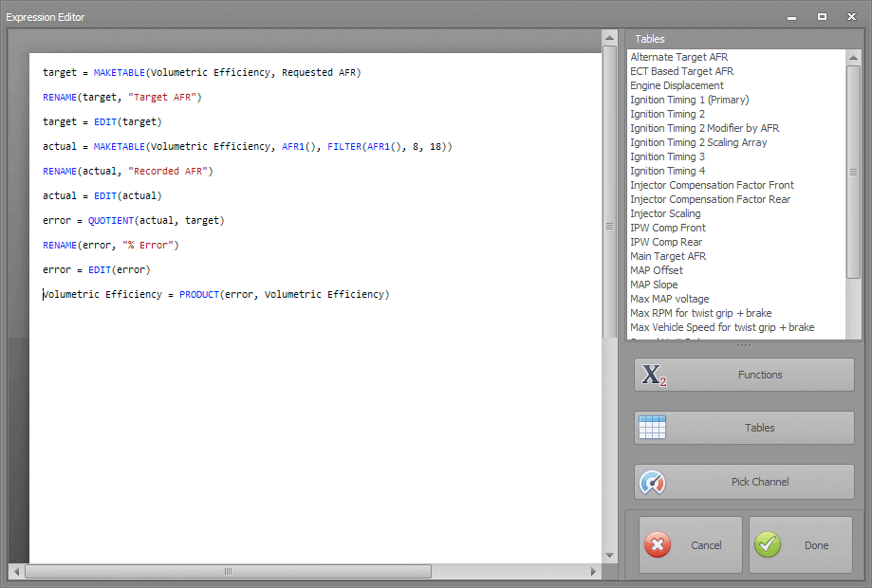This screenshot has width=872, height=588.
Task: Choose Injector Scaling in the tables list
Action: click(x=664, y=213)
